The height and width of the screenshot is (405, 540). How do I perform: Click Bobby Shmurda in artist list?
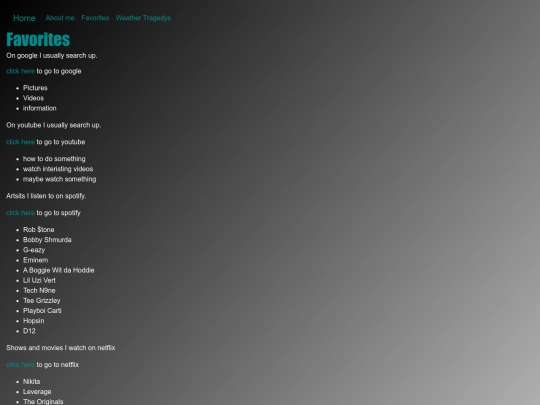pos(47,240)
